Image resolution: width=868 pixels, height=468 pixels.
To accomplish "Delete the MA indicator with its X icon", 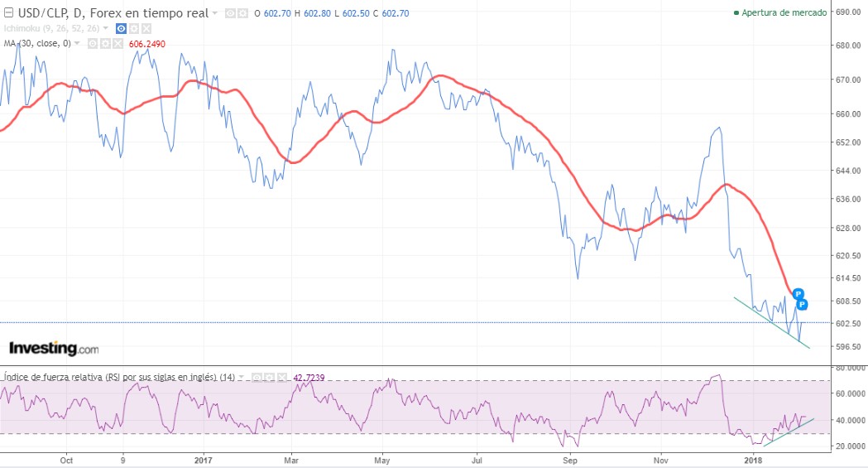I will pos(117,43).
